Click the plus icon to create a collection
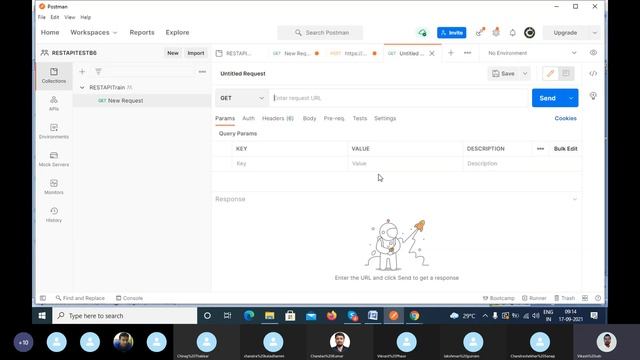The image size is (640, 360). 82,71
